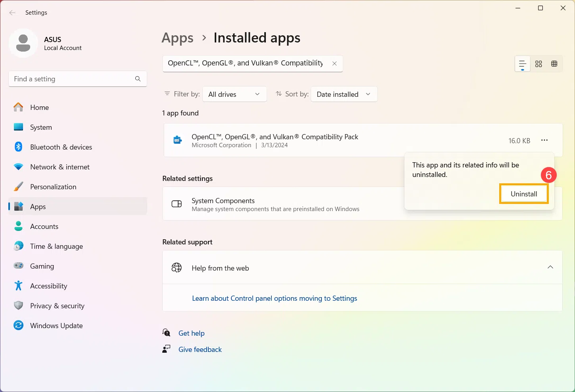Confirm with the Uninstall button
This screenshot has height=392, width=575.
coord(524,194)
